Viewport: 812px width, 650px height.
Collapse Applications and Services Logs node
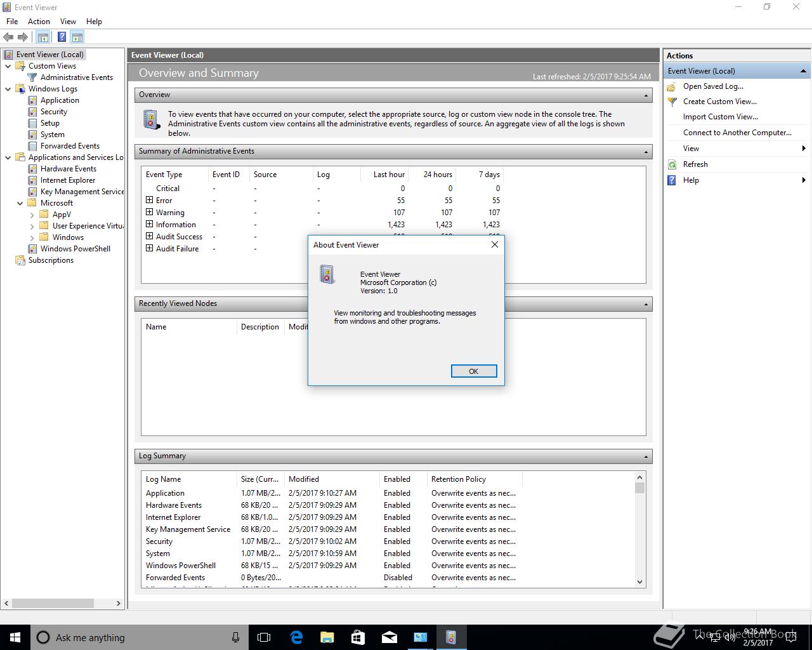pyautogui.click(x=8, y=157)
